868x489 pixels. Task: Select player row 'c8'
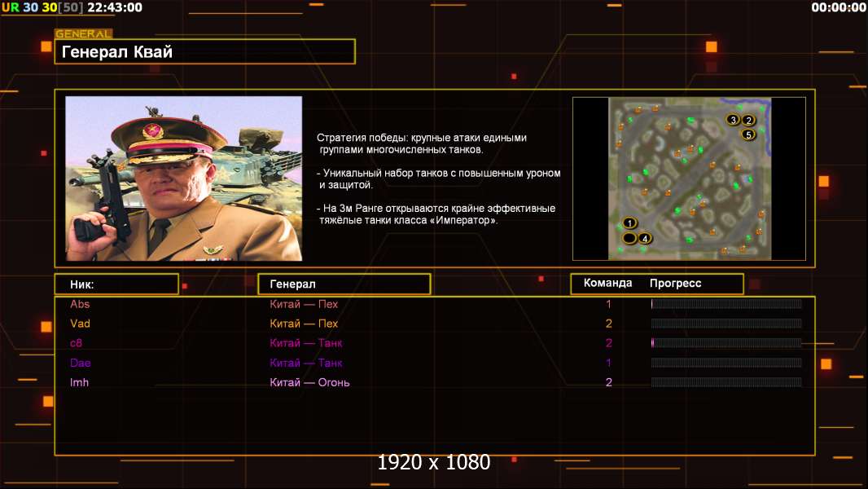pos(435,343)
